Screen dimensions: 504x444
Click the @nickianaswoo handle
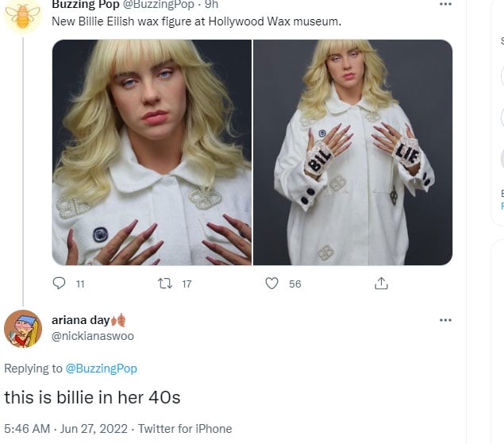tap(93, 336)
